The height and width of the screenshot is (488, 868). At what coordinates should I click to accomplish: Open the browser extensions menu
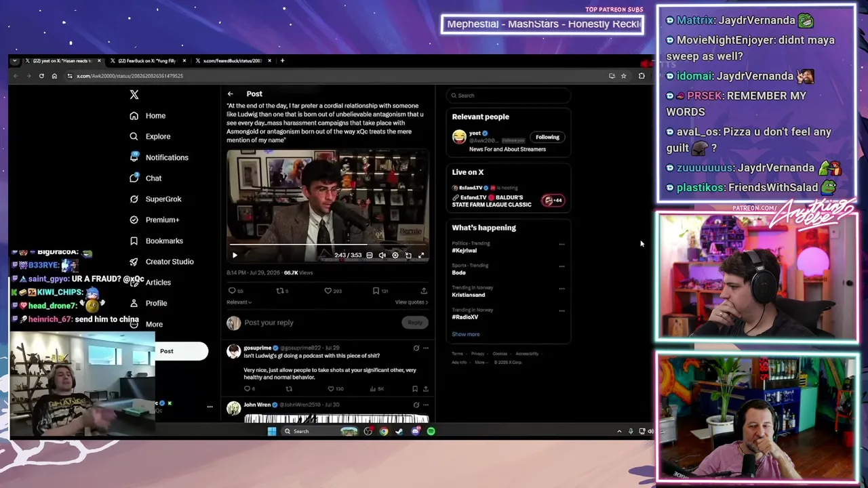click(x=642, y=76)
